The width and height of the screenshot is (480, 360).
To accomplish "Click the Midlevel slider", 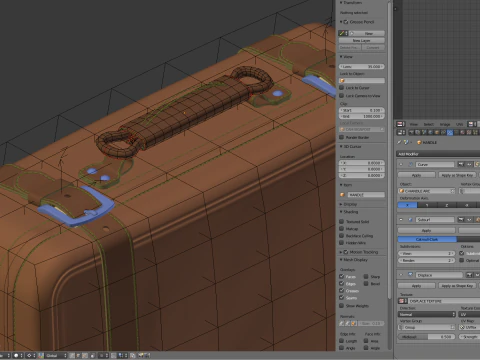I will 427,337.
